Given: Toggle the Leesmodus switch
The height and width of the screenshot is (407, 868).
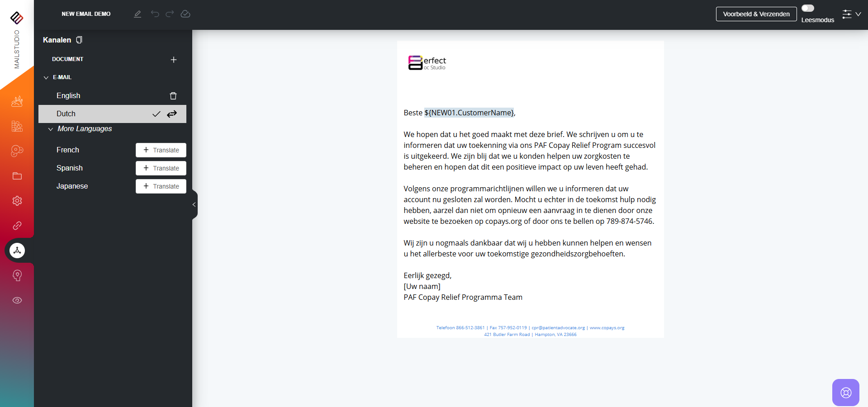Looking at the screenshot, I should pos(808,8).
